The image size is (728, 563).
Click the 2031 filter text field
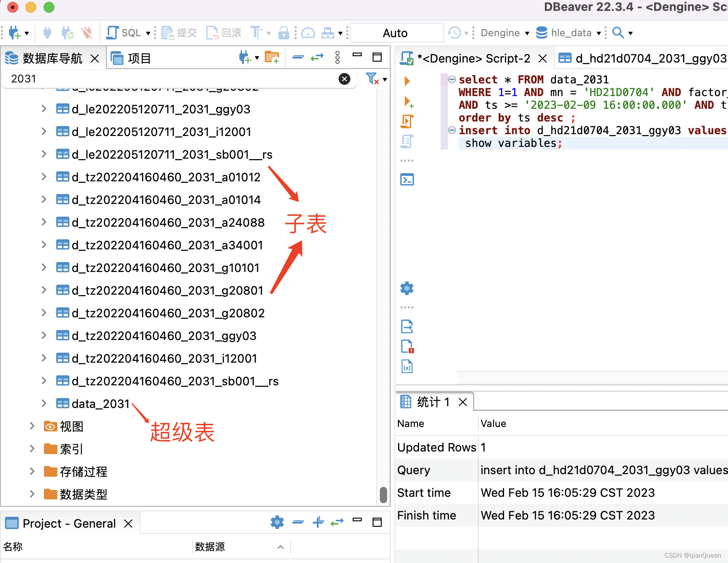(172, 79)
